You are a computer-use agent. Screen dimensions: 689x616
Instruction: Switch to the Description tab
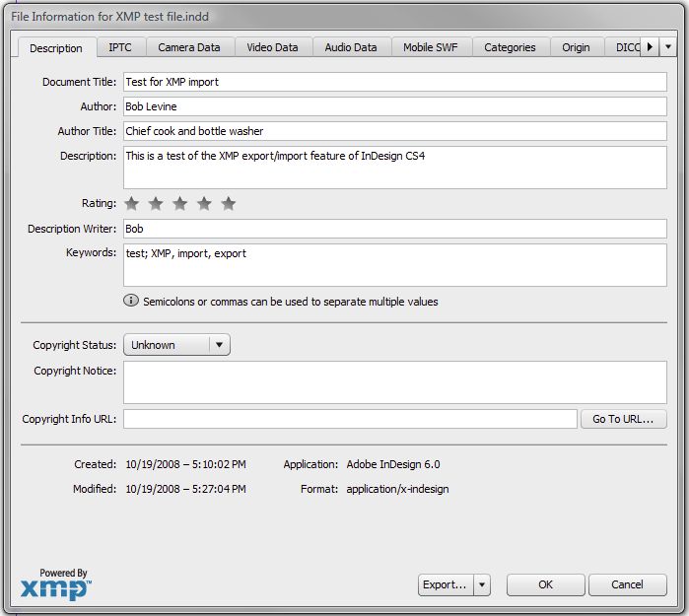point(56,48)
